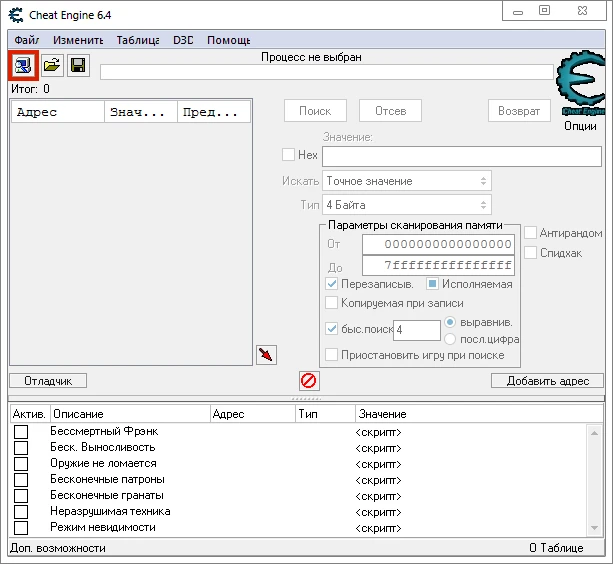Select the Режим невидимости description text
613x564 pixels.
[103, 527]
